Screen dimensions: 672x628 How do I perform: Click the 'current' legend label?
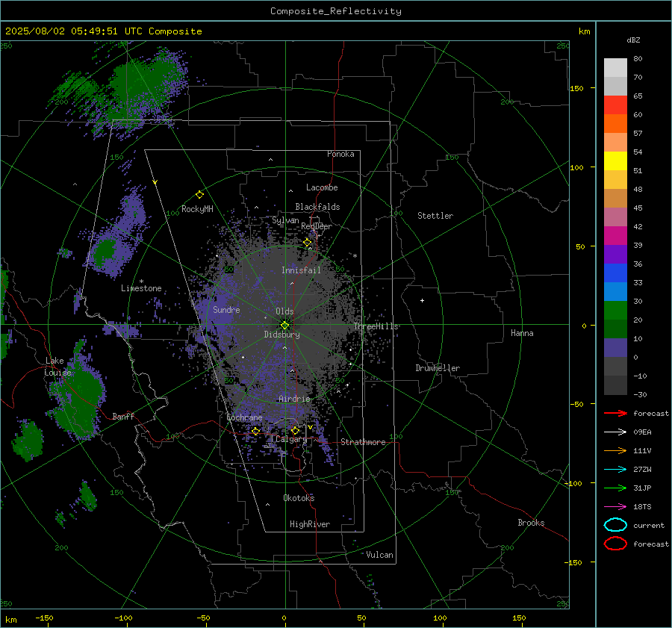coord(649,525)
